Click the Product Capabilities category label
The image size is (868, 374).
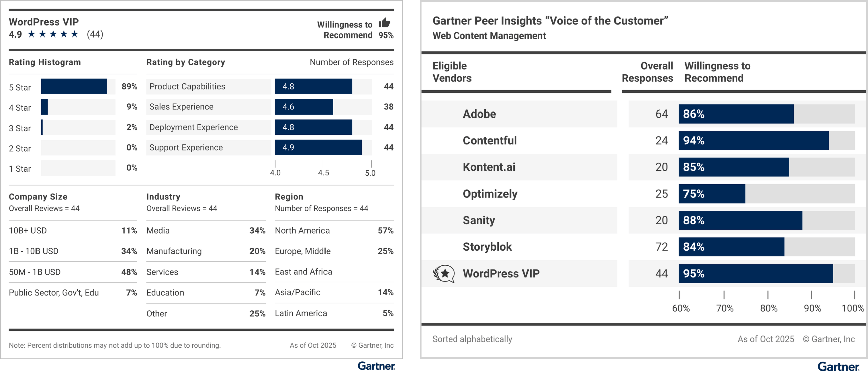pos(187,87)
